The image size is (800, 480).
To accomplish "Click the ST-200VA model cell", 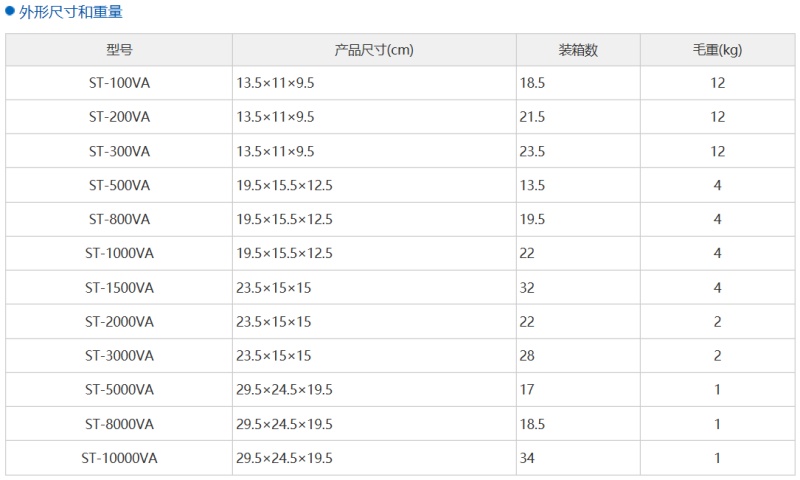I will click(119, 117).
